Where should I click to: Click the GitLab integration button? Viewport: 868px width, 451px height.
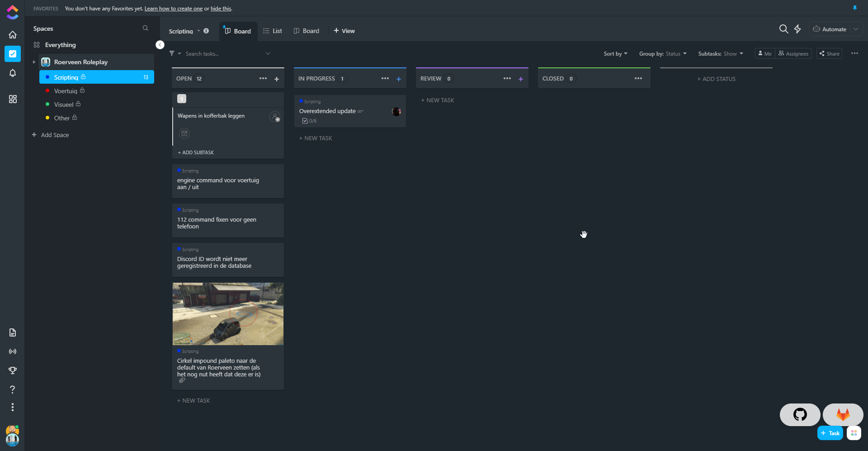843,414
